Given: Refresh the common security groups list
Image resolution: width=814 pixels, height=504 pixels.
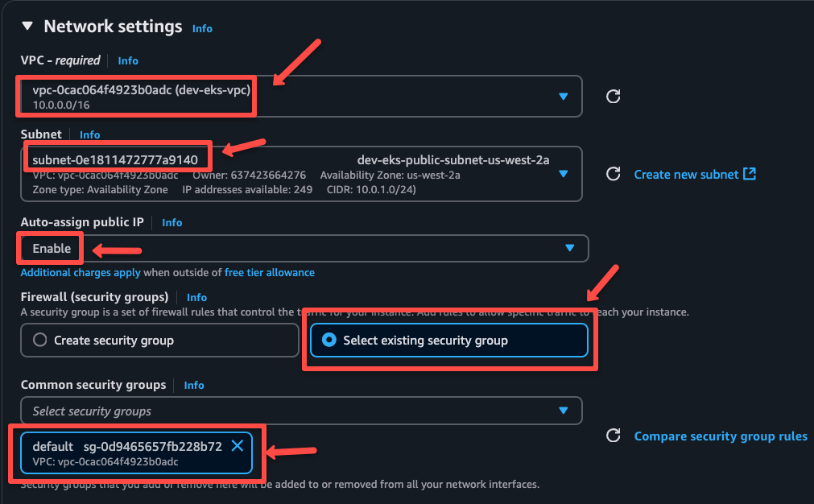Looking at the screenshot, I should click(x=613, y=436).
